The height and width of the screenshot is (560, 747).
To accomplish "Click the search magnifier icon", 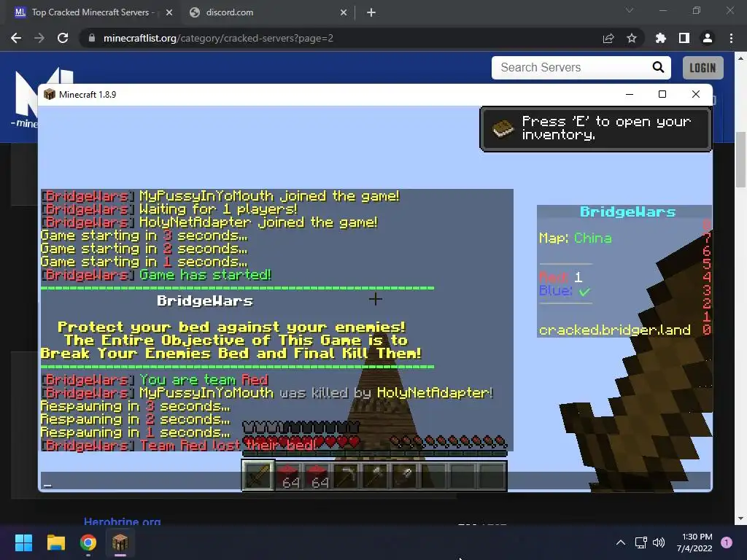I will 658,67.
